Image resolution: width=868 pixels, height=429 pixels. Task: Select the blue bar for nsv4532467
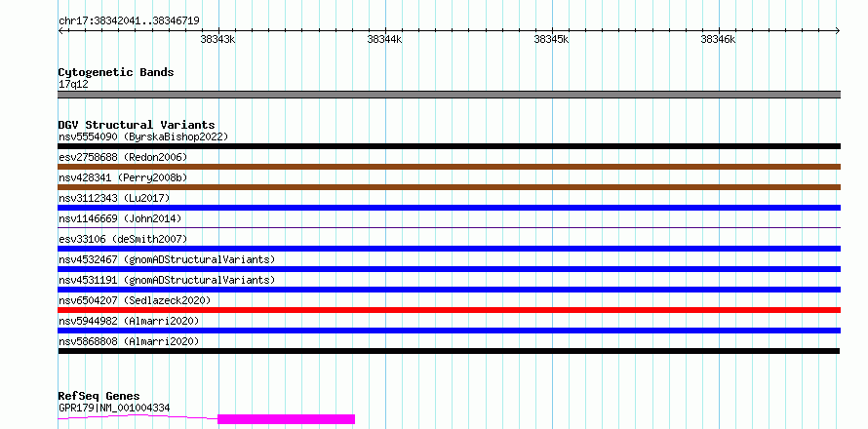point(449,269)
